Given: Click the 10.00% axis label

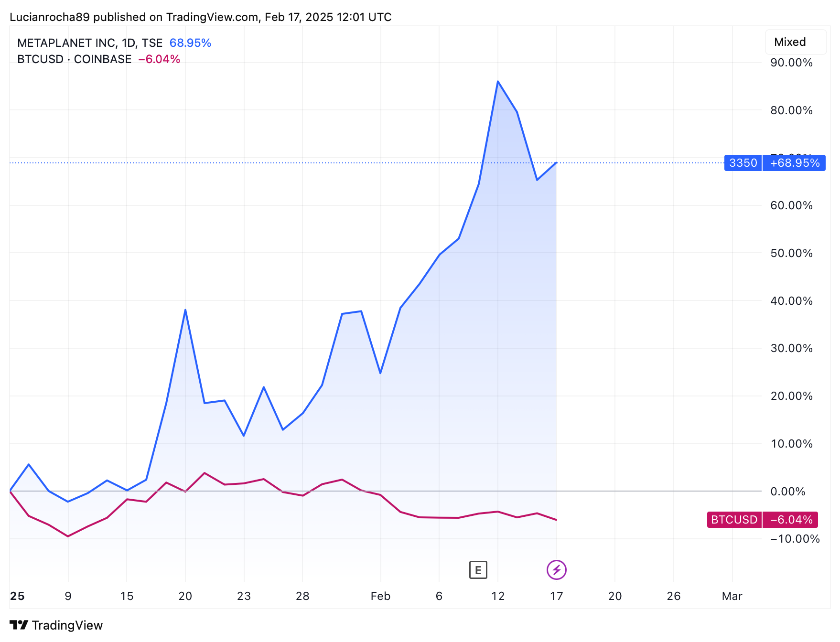Looking at the screenshot, I should 791,444.
